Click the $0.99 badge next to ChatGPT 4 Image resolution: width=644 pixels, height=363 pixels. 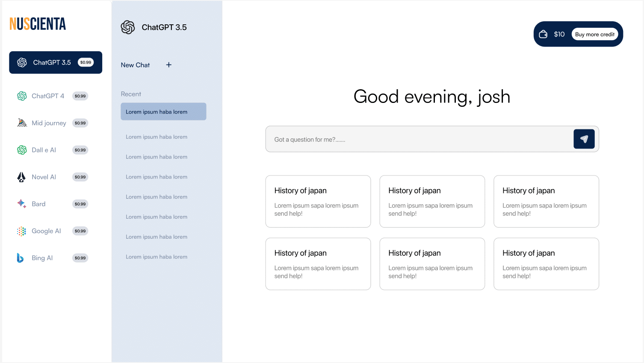pos(80,96)
